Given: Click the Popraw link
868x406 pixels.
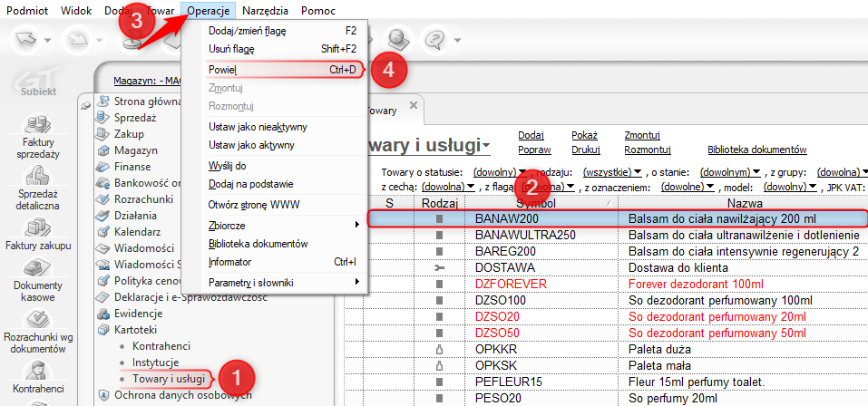Looking at the screenshot, I should (534, 150).
